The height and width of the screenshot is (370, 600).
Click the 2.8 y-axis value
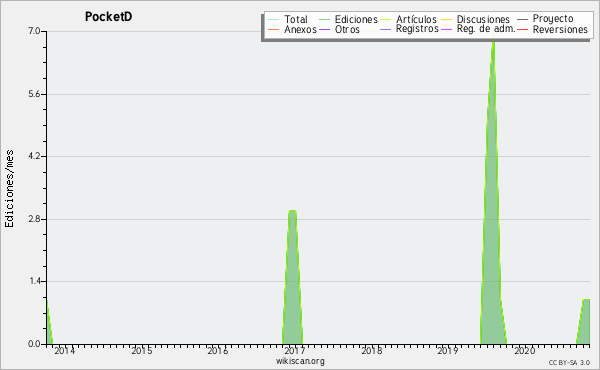[x=34, y=219]
